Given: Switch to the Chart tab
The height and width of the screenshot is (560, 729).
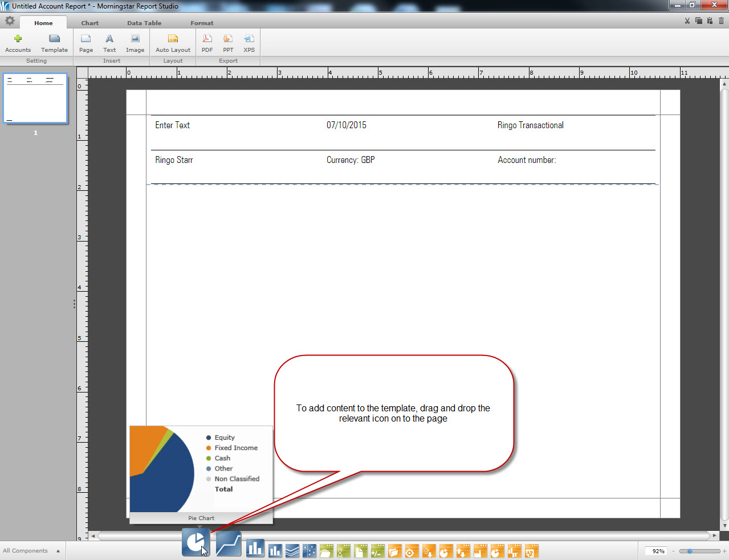Looking at the screenshot, I should point(89,23).
